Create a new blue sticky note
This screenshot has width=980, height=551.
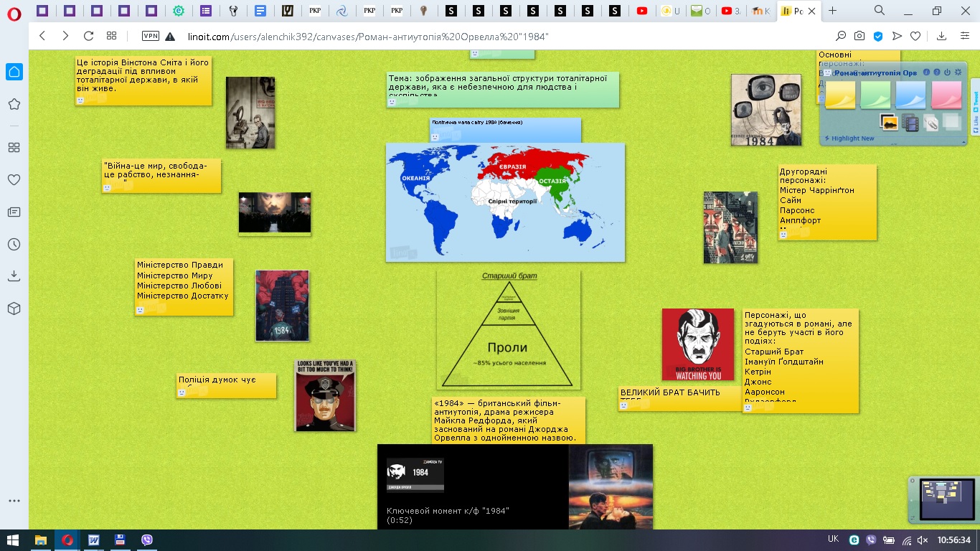click(x=910, y=95)
